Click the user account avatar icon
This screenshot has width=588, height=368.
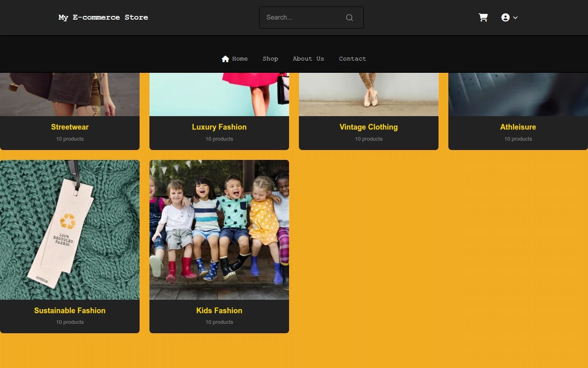506,18
